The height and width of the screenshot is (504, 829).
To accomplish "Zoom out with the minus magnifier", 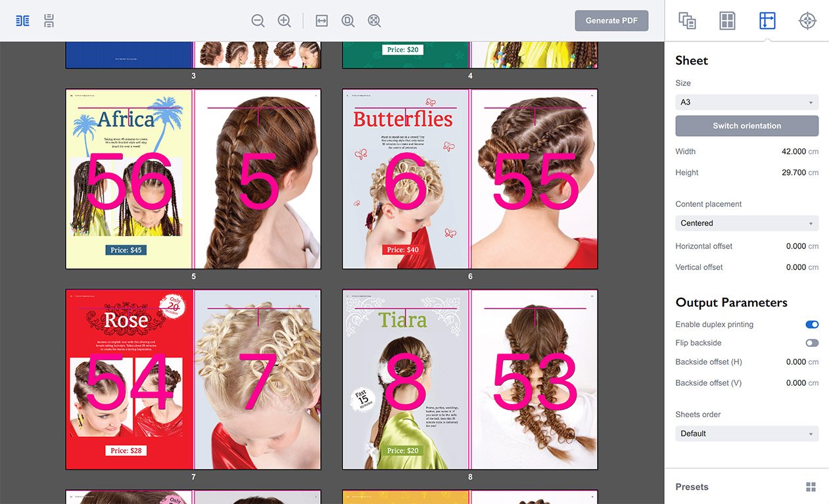I will pos(258,21).
